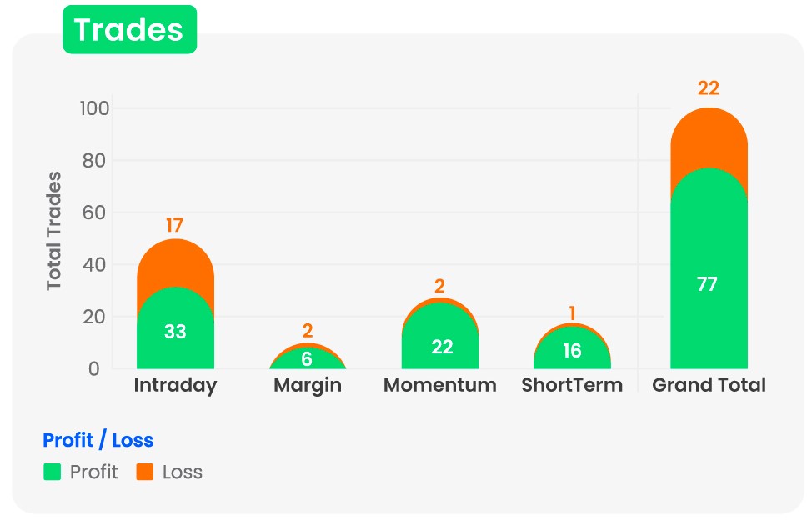Click the Margin axis label
This screenshot has height=526, width=812.
click(x=308, y=385)
